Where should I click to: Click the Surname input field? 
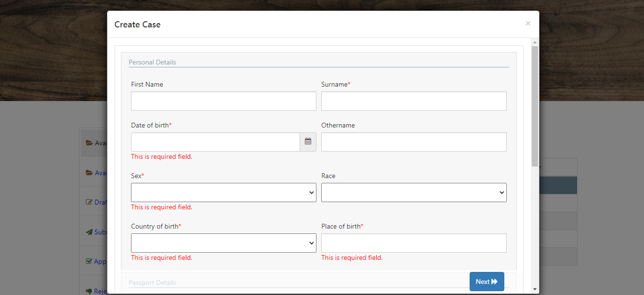(x=414, y=101)
